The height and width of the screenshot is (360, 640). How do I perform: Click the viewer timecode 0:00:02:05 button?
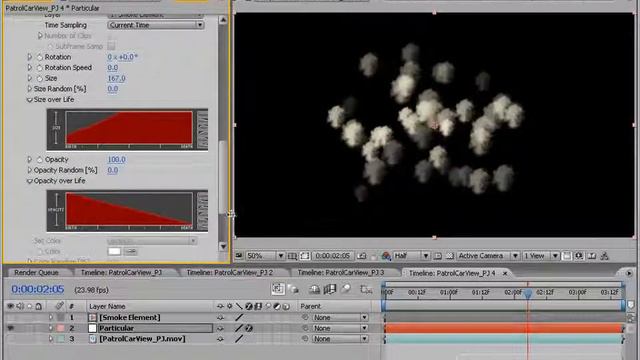coord(333,256)
